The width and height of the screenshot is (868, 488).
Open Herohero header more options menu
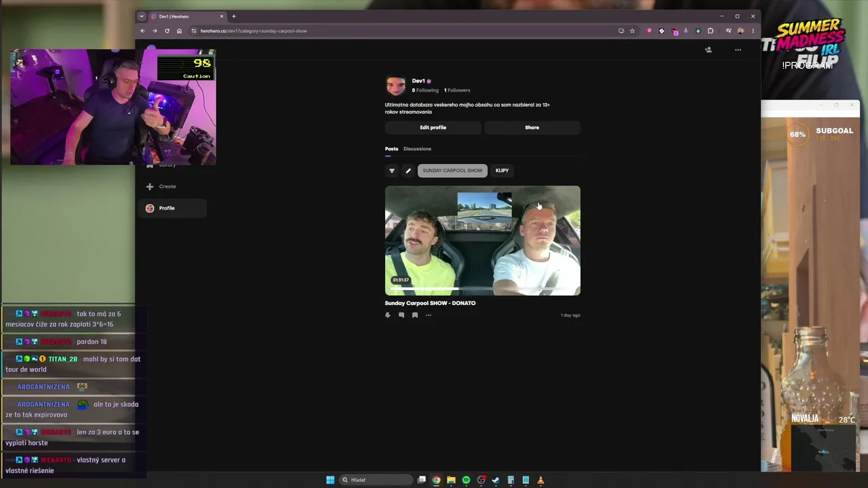tap(738, 49)
